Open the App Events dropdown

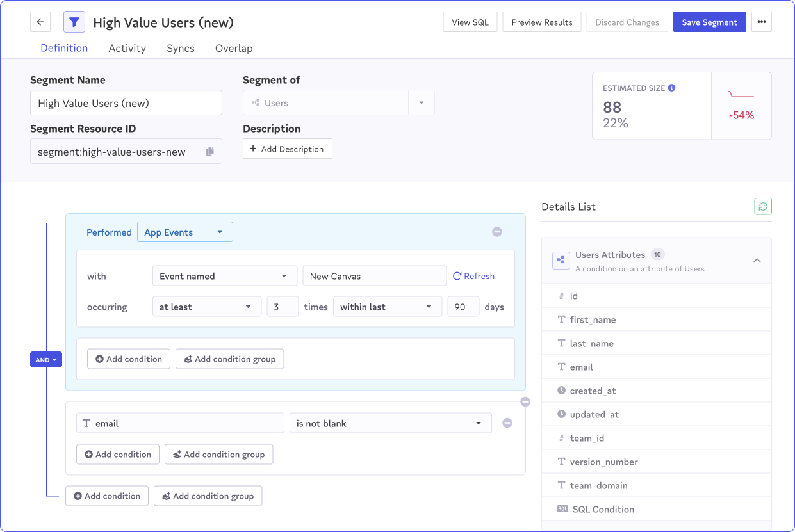184,232
